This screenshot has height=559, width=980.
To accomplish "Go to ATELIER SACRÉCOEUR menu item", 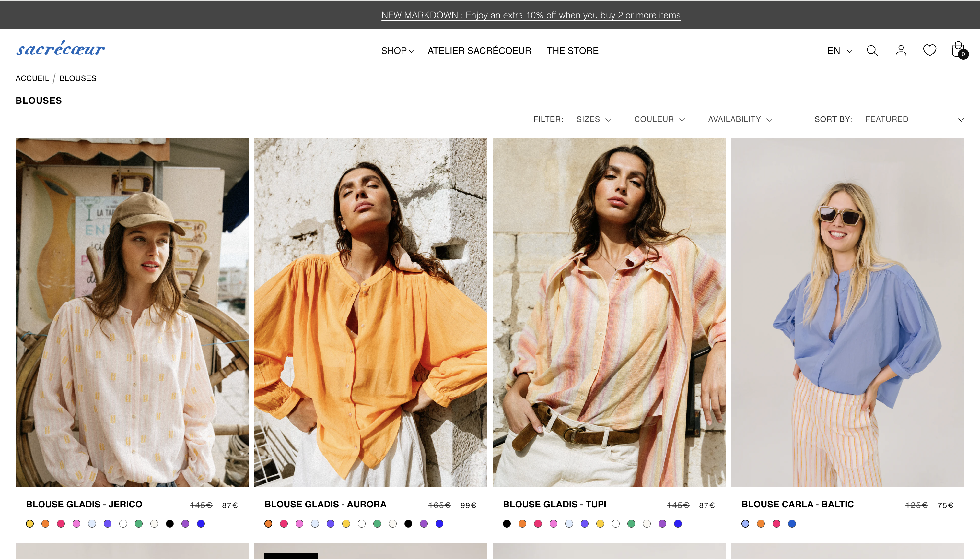I will click(479, 51).
